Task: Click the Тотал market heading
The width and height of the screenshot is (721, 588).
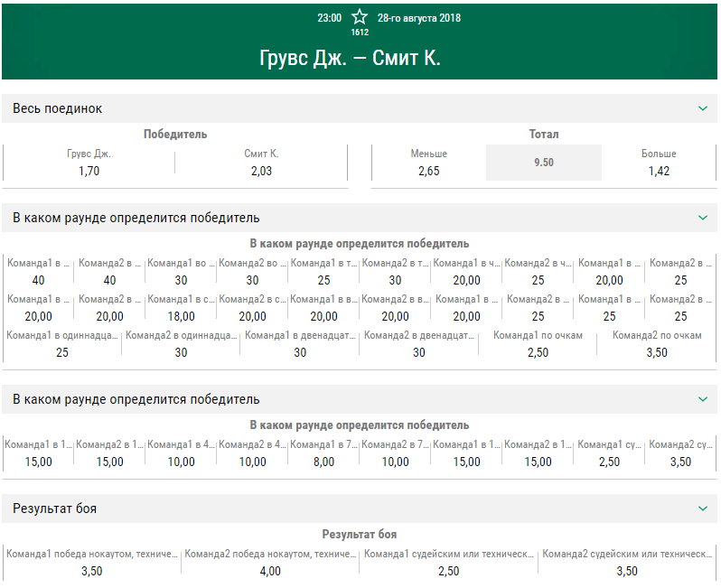Action: 544,135
